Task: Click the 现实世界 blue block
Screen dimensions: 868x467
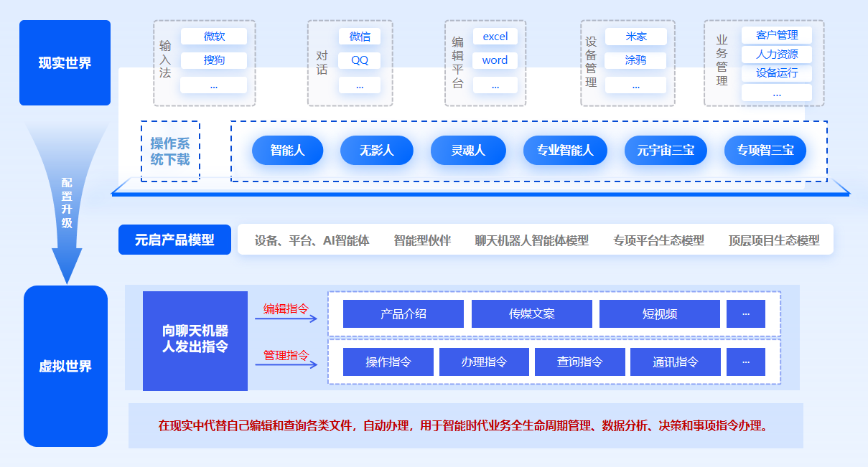Action: point(65,63)
